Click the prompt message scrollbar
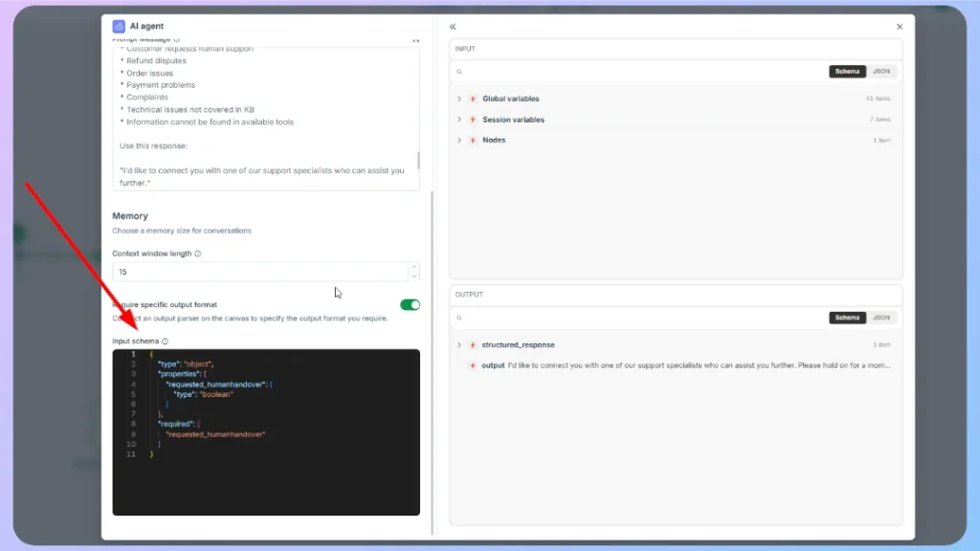The width and height of the screenshot is (980, 551). click(417, 160)
